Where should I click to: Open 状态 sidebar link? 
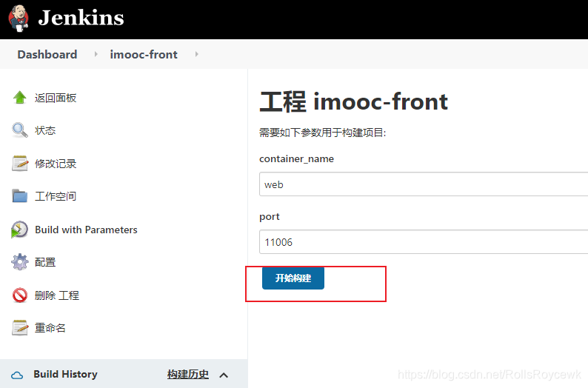pos(45,130)
